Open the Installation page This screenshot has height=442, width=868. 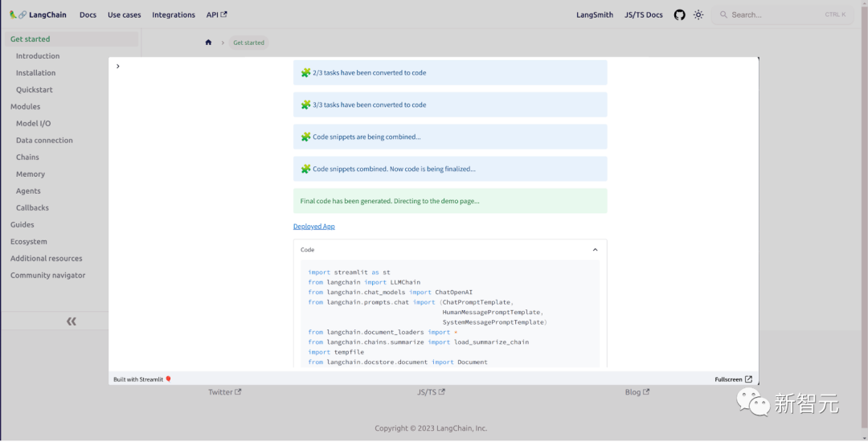[35, 73]
